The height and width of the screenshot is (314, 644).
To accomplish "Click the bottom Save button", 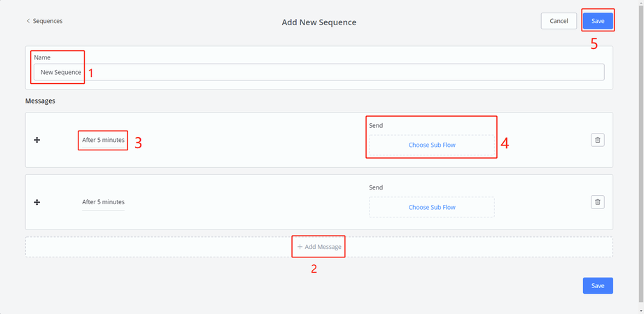I will pos(597,285).
